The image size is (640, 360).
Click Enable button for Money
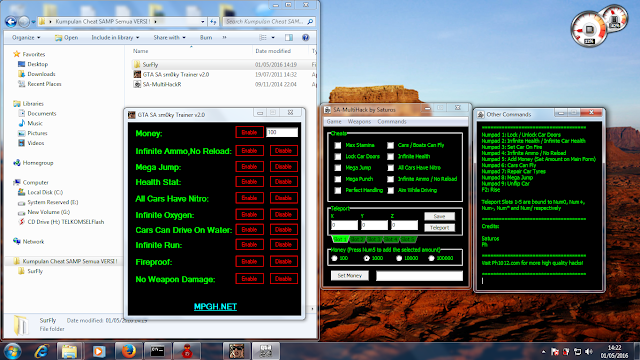click(249, 133)
